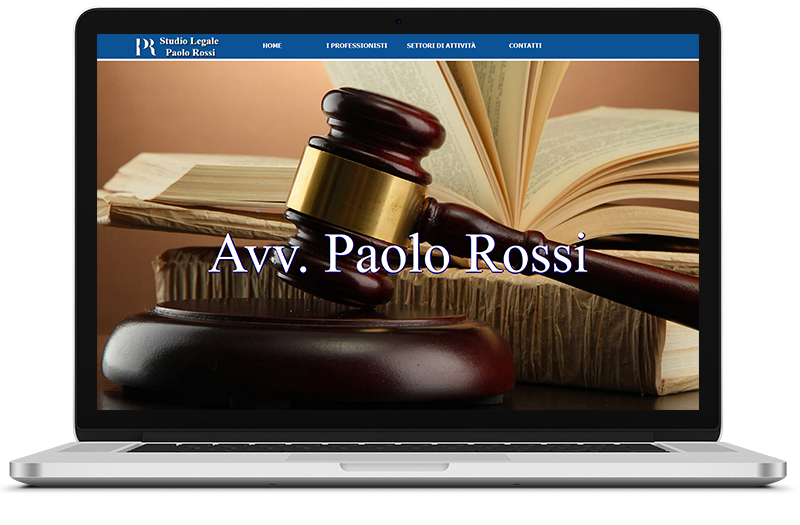Open the HOME menu item

(272, 45)
